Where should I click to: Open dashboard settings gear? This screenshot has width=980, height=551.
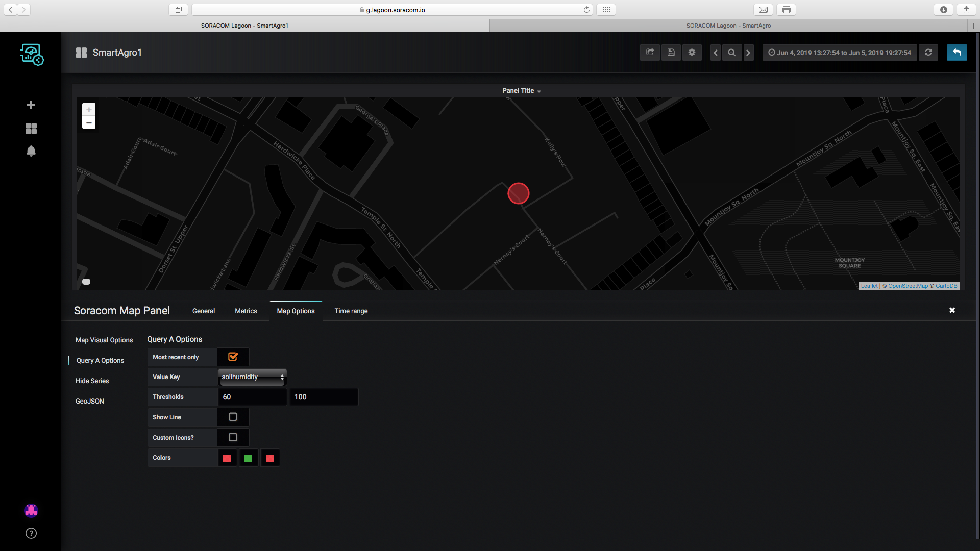point(692,53)
